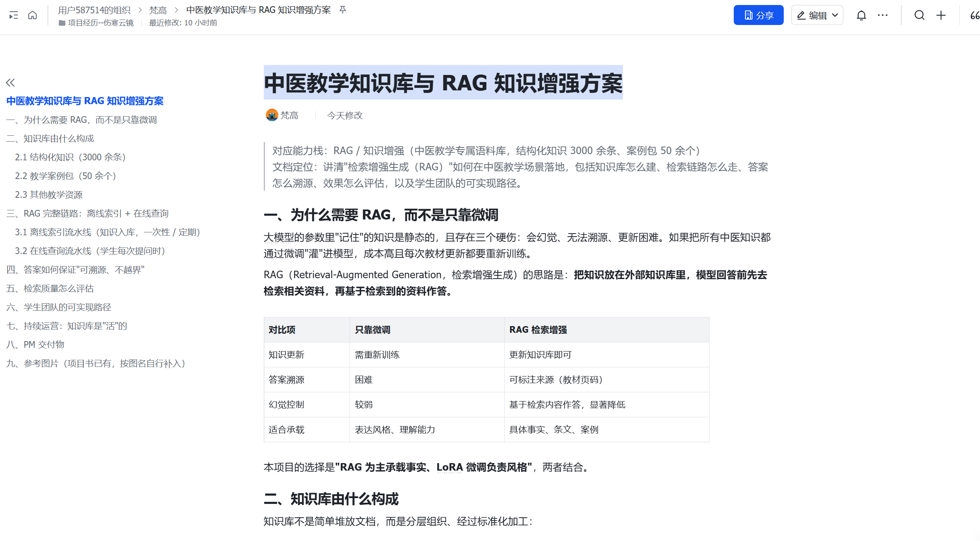
Task: Open the 编辑 mode dropdown
Action: coord(817,15)
